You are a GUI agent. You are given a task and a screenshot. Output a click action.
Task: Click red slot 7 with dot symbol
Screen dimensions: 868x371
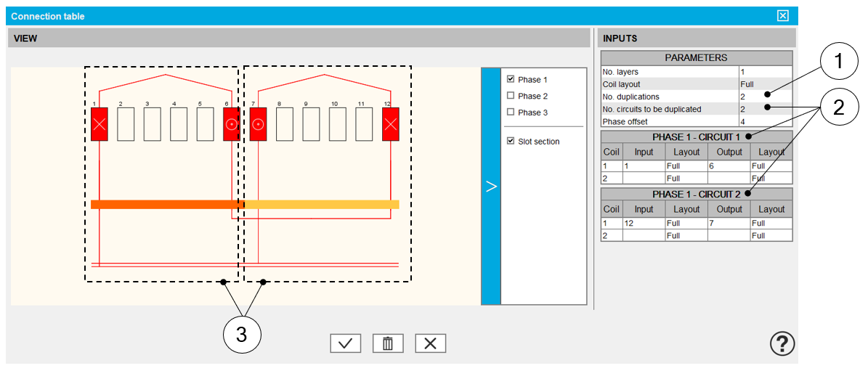coord(258,126)
